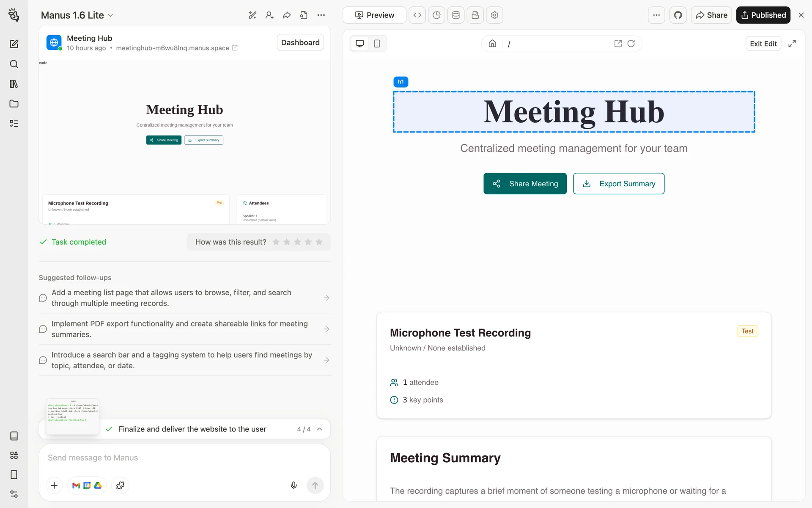Collapse the task progress 4/4 chevron

click(320, 429)
